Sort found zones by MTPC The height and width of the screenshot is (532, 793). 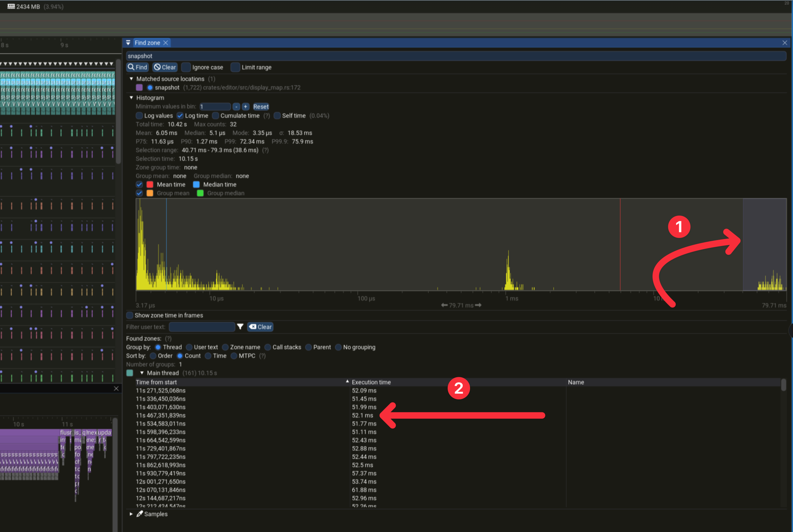234,356
